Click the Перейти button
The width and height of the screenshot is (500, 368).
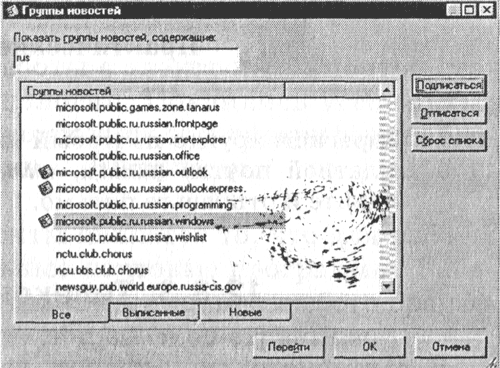pyautogui.click(x=289, y=347)
